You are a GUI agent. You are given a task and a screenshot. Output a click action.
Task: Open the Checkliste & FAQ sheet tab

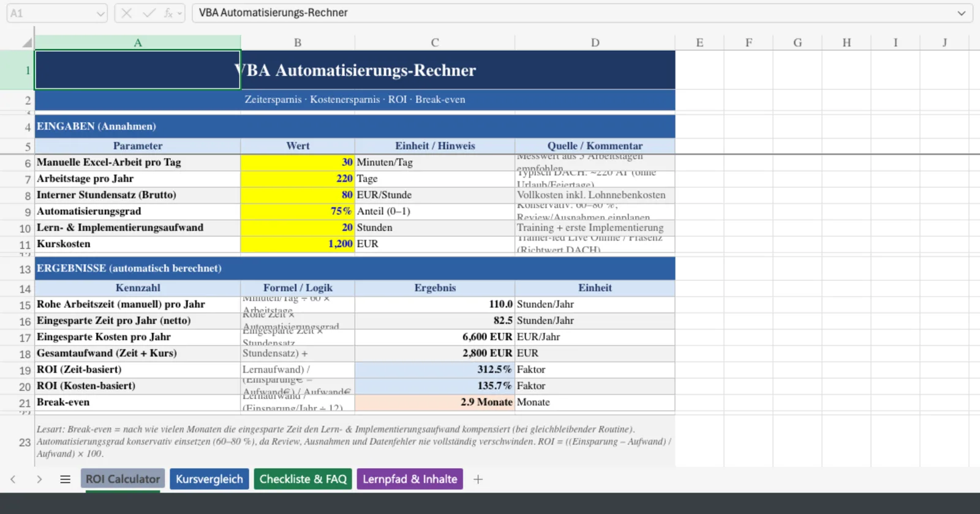[303, 479]
